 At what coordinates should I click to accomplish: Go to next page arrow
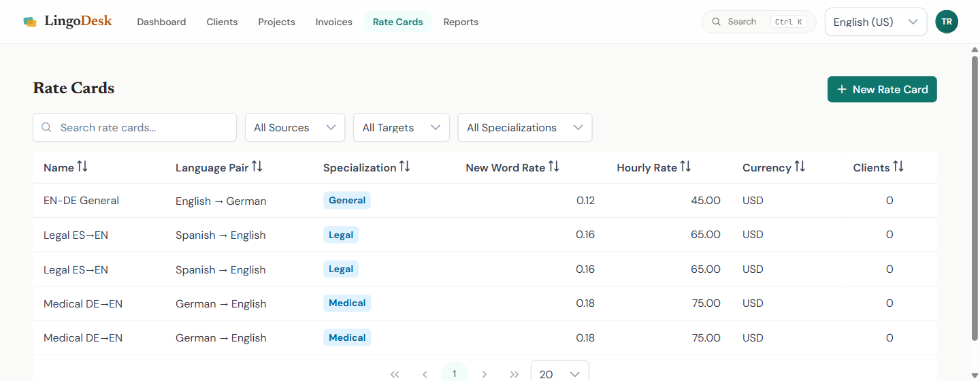(x=485, y=374)
